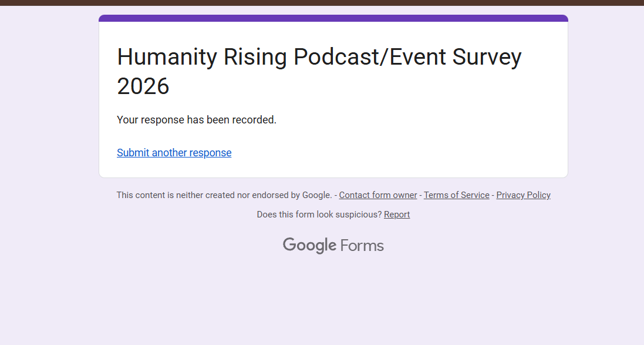Click the word Survey in the title
The width and height of the screenshot is (644, 345).
click(x=487, y=57)
